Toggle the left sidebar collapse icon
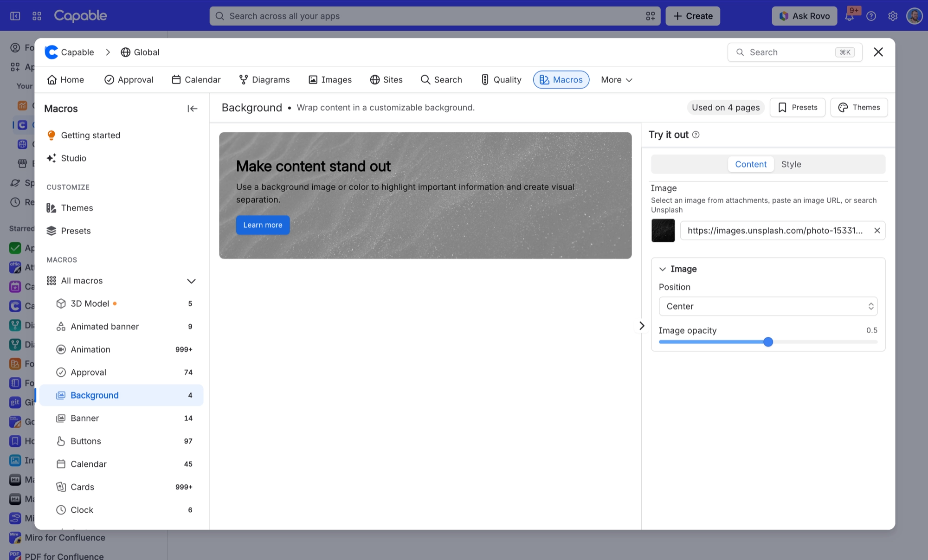This screenshot has width=928, height=560. click(x=15, y=16)
